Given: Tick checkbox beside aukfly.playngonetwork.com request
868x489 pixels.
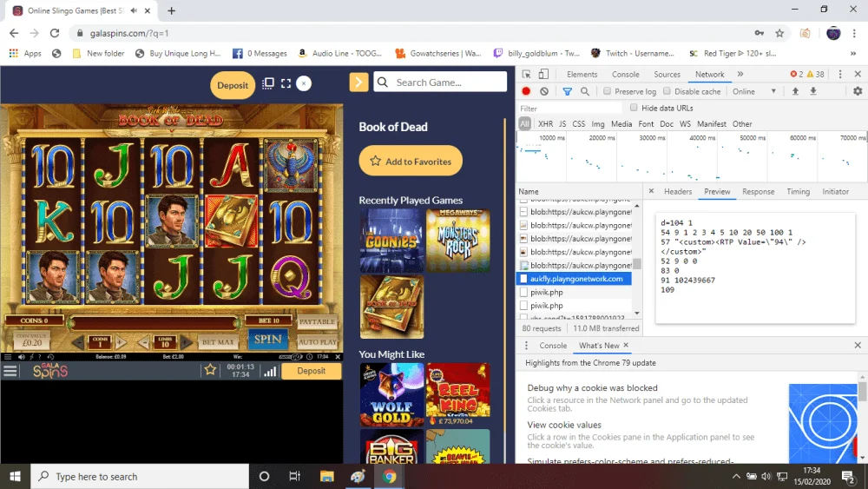Looking at the screenshot, I should (523, 279).
